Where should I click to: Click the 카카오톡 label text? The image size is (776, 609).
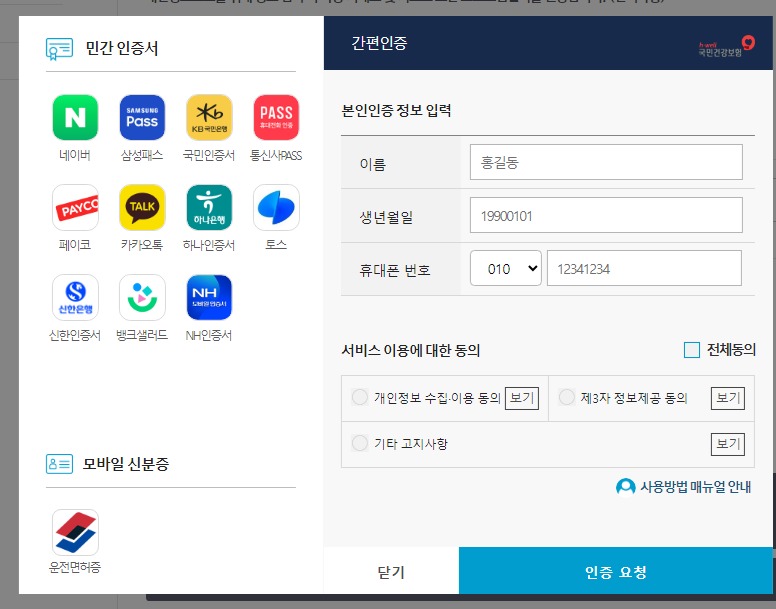pyautogui.click(x=142, y=245)
